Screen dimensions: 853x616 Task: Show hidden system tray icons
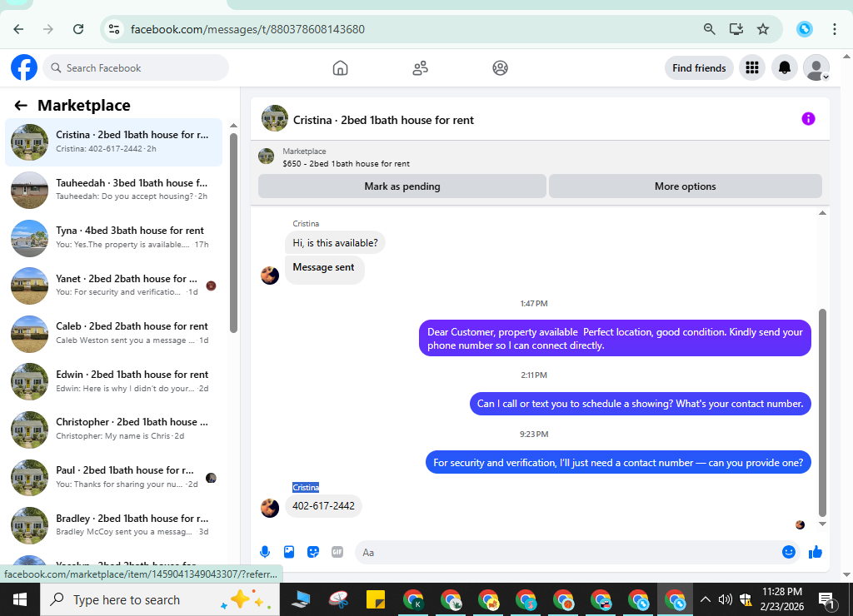705,599
